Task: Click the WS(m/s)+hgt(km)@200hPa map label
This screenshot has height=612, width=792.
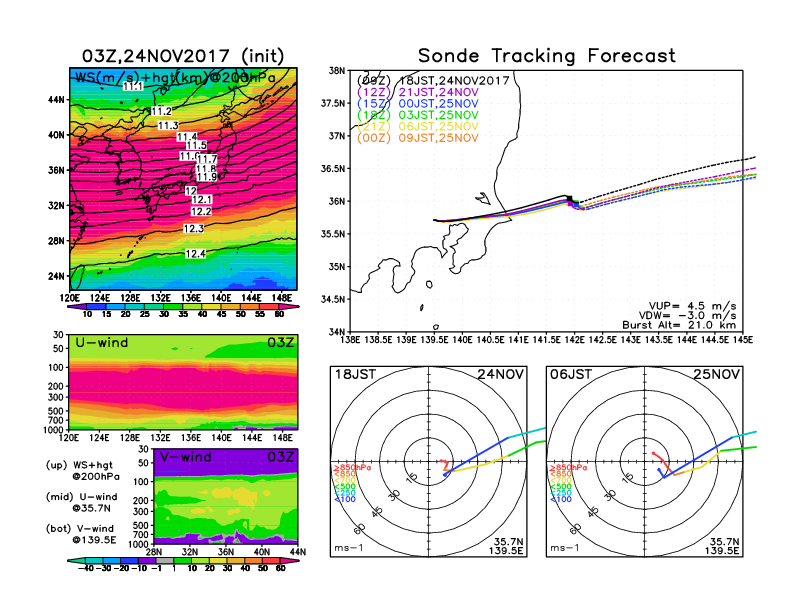Action: (175, 78)
